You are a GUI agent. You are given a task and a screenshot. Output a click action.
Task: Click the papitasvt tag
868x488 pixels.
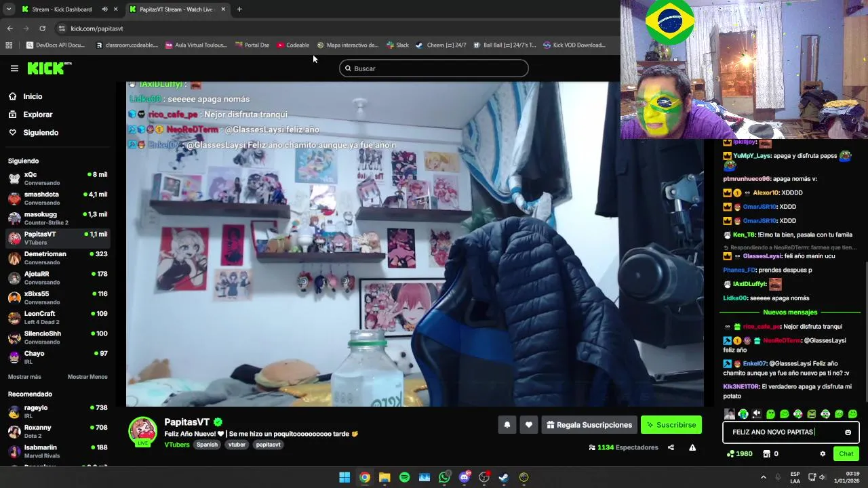(268, 445)
